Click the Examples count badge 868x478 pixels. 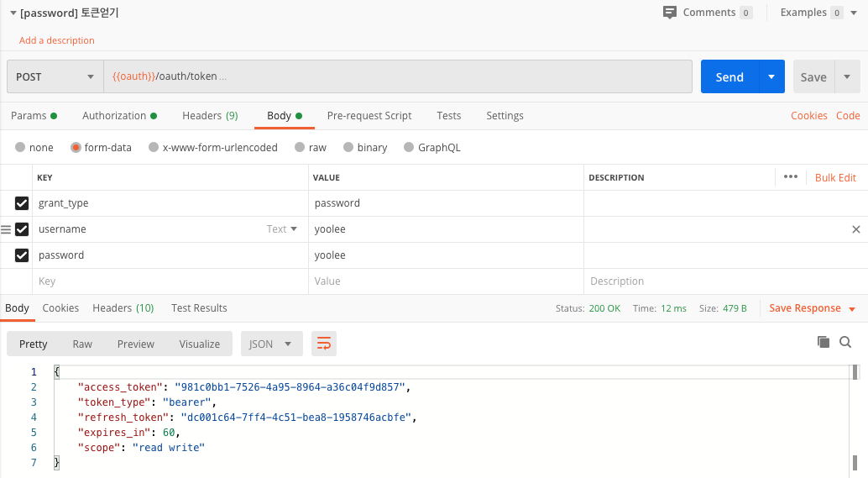836,13
